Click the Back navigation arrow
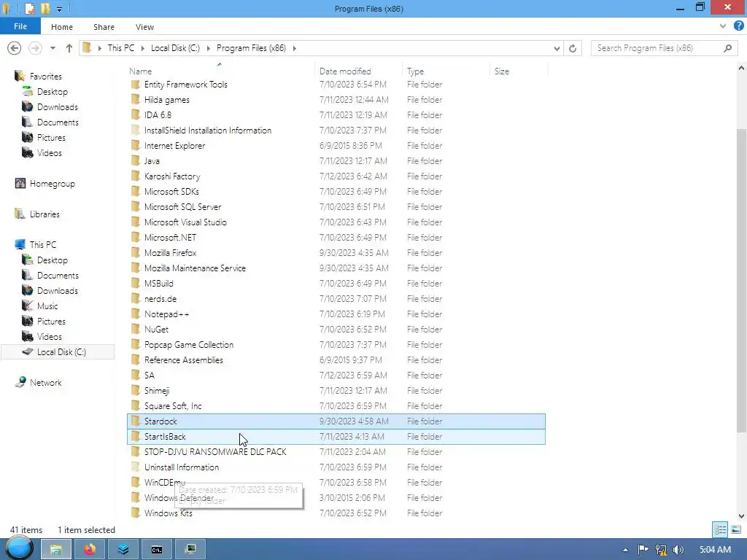Screen dimensions: 747x560 click(x=15, y=48)
